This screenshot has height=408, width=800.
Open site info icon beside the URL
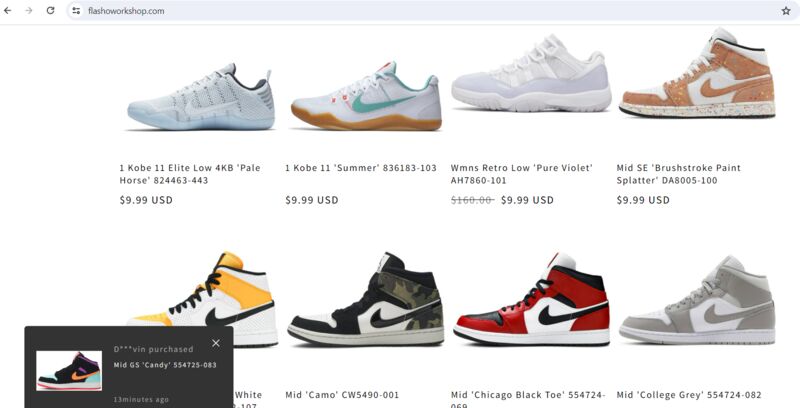tap(76, 11)
